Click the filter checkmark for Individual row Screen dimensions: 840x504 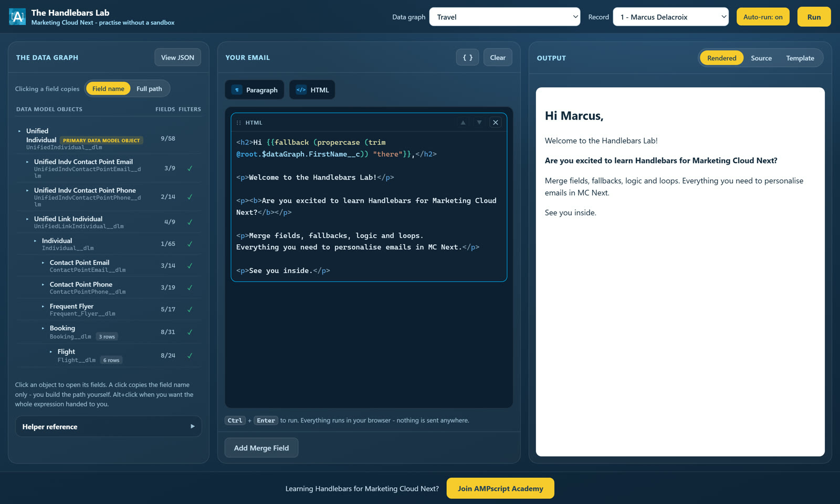coord(190,244)
